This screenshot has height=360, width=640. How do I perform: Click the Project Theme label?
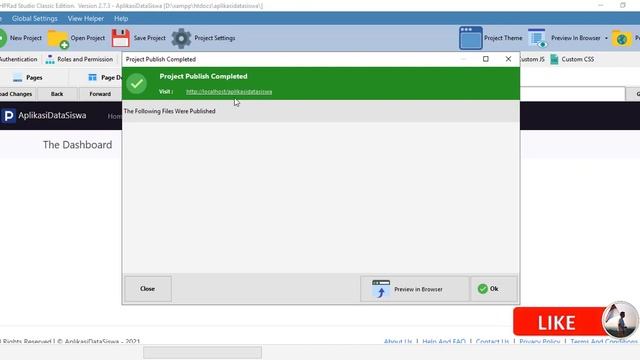[x=503, y=38]
